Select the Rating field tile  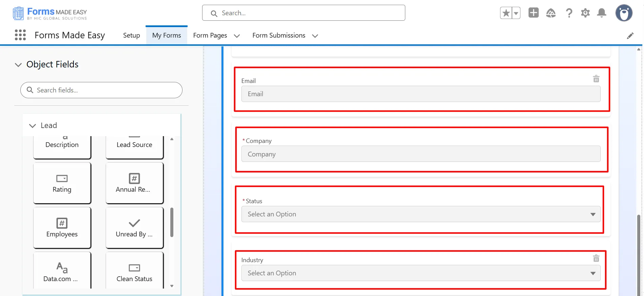62,183
